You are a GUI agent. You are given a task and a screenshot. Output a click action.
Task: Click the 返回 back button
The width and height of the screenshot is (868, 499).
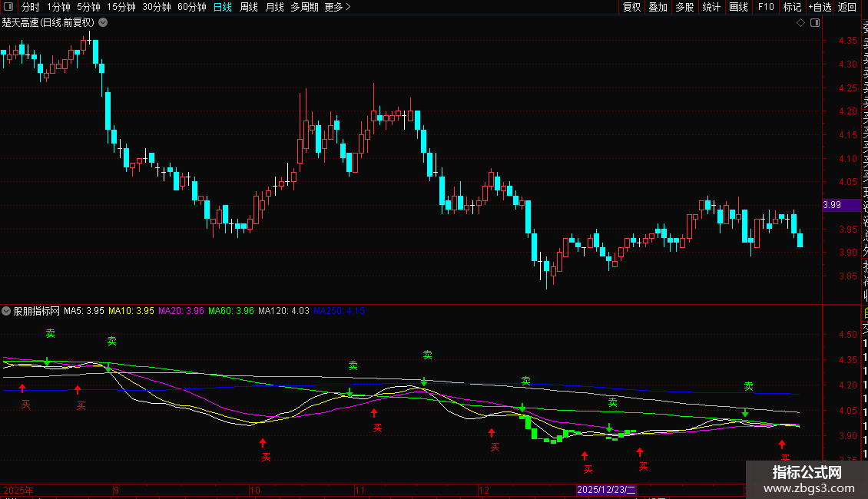[847, 7]
